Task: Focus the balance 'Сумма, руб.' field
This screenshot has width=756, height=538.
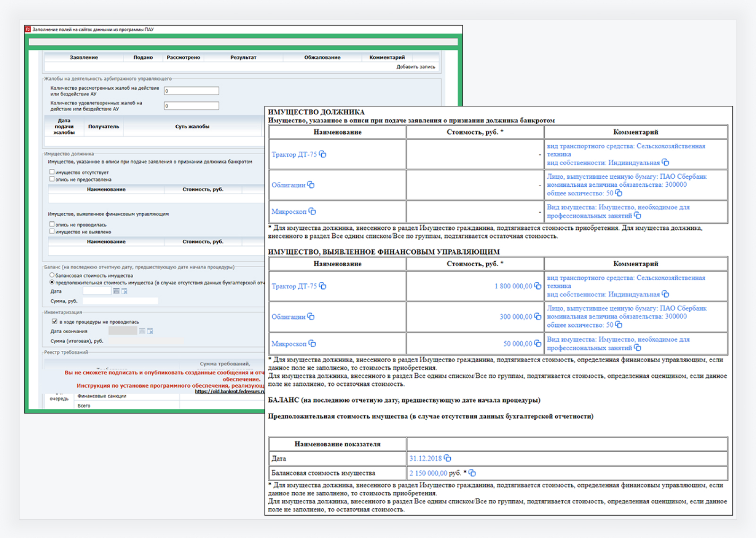Action: click(x=120, y=301)
